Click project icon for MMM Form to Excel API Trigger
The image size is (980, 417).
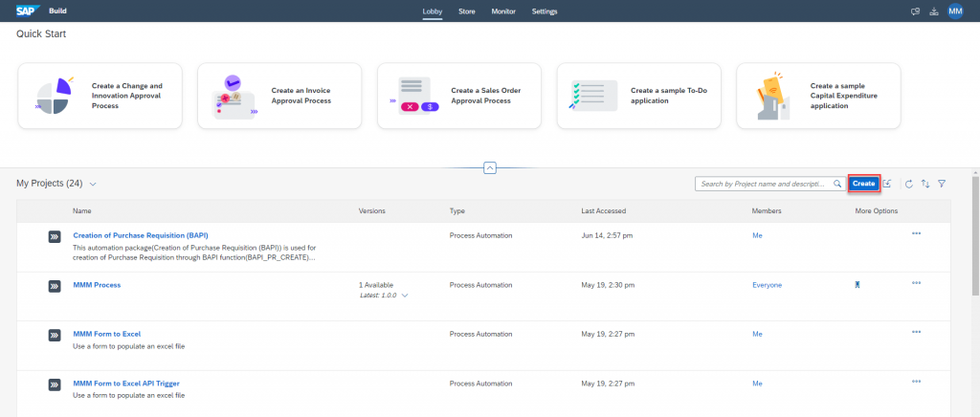(x=55, y=384)
